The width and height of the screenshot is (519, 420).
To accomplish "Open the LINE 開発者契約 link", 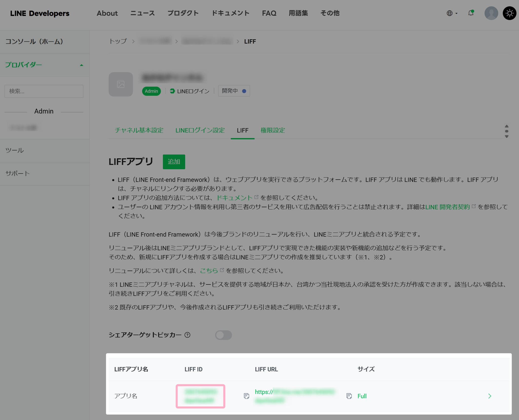I will tap(447, 207).
